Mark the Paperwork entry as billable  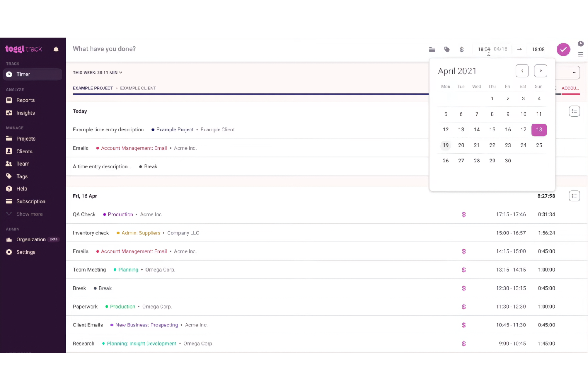pos(464,307)
